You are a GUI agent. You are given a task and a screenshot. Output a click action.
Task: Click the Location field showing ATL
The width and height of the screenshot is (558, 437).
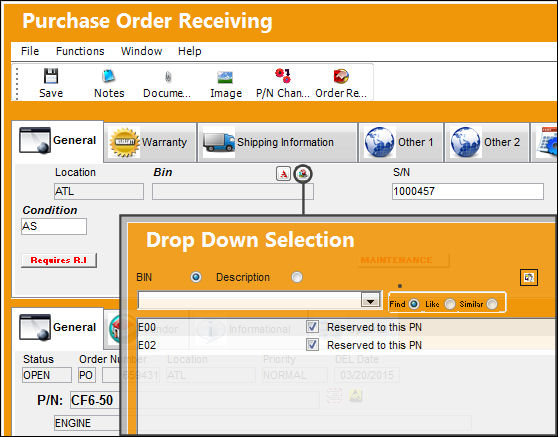[x=99, y=191]
